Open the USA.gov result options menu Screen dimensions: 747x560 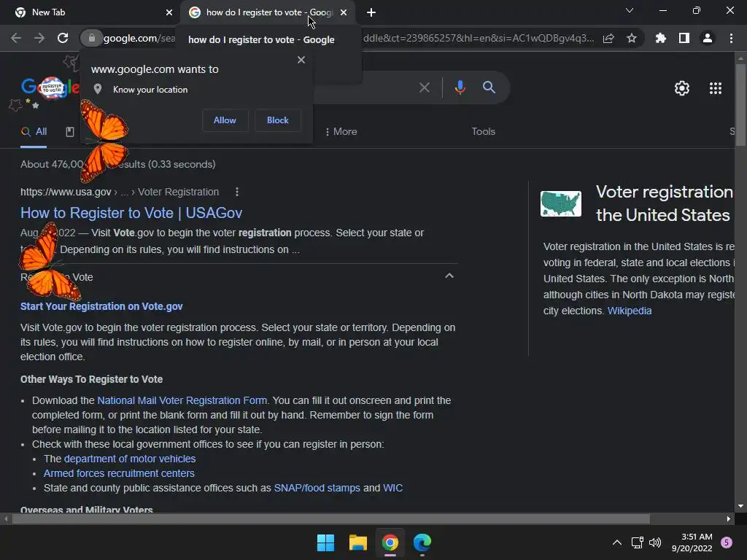pyautogui.click(x=237, y=192)
